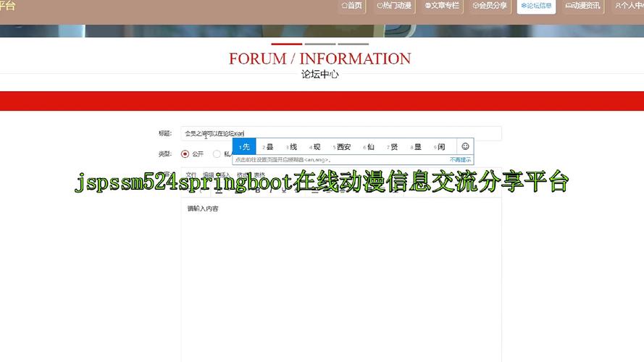Choose IME candidate 5 西安

pos(342,147)
